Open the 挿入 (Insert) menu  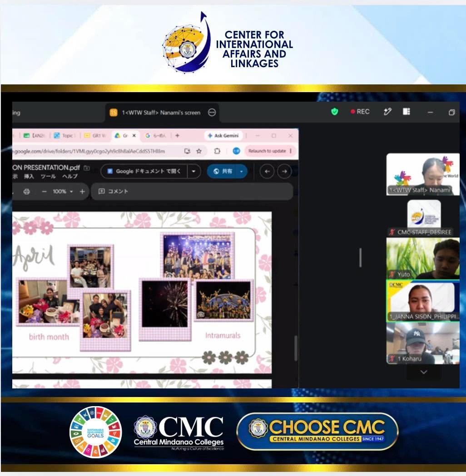29,177
